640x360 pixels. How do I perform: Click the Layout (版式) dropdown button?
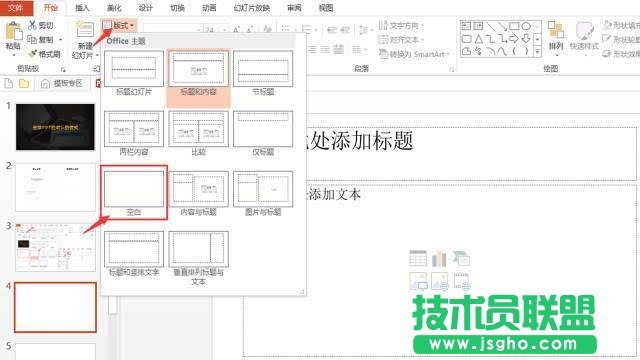click(119, 25)
